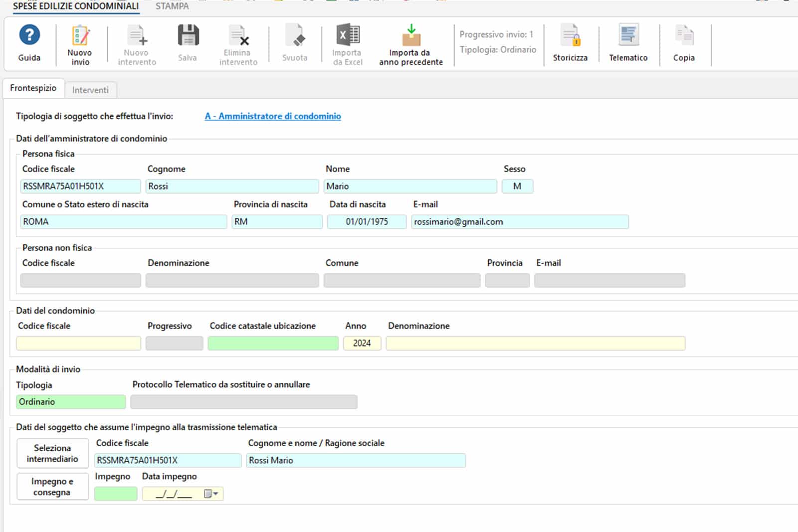Click the Tipologia Ordinario field

71,402
